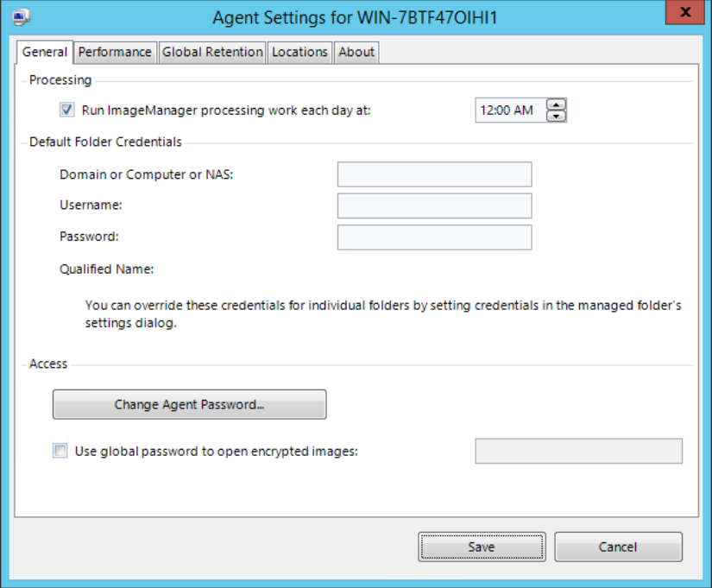Image resolution: width=712 pixels, height=588 pixels.
Task: Click the Change Agent Password button
Action: point(189,404)
